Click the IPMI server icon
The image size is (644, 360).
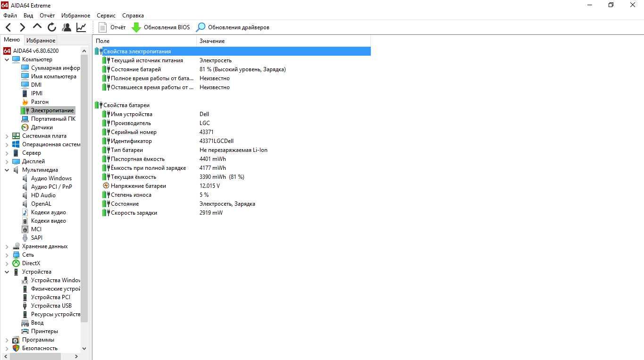(25, 93)
